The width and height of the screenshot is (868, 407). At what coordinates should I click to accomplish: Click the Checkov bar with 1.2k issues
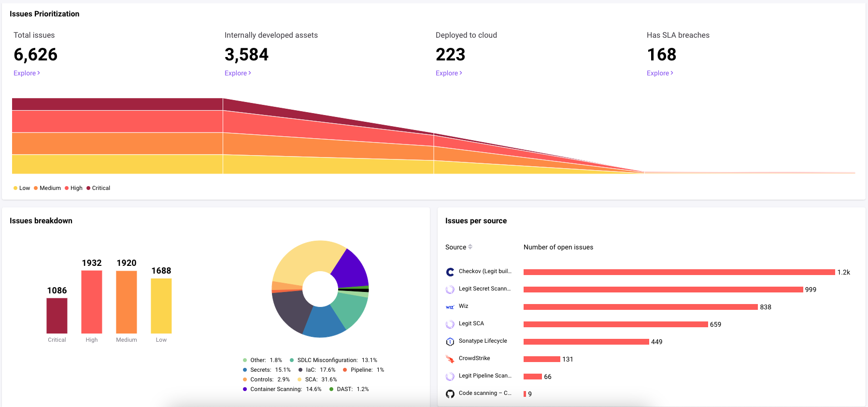pyautogui.click(x=679, y=272)
